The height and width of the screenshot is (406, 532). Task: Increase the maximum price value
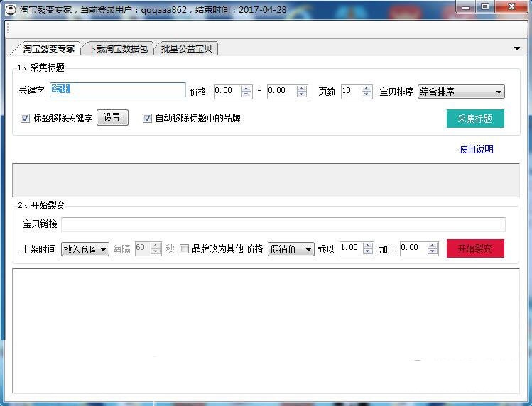coord(302,88)
